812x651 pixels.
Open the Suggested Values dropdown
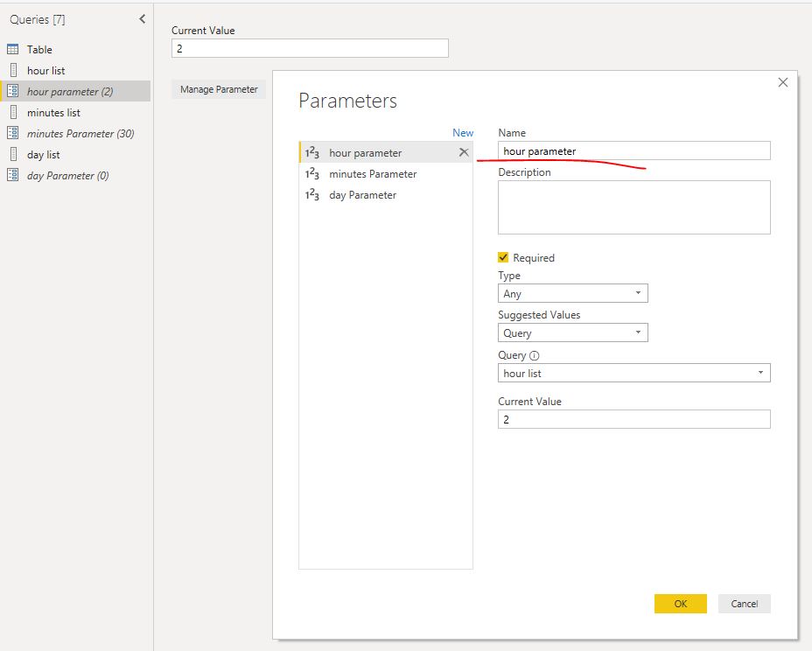pyautogui.click(x=573, y=332)
